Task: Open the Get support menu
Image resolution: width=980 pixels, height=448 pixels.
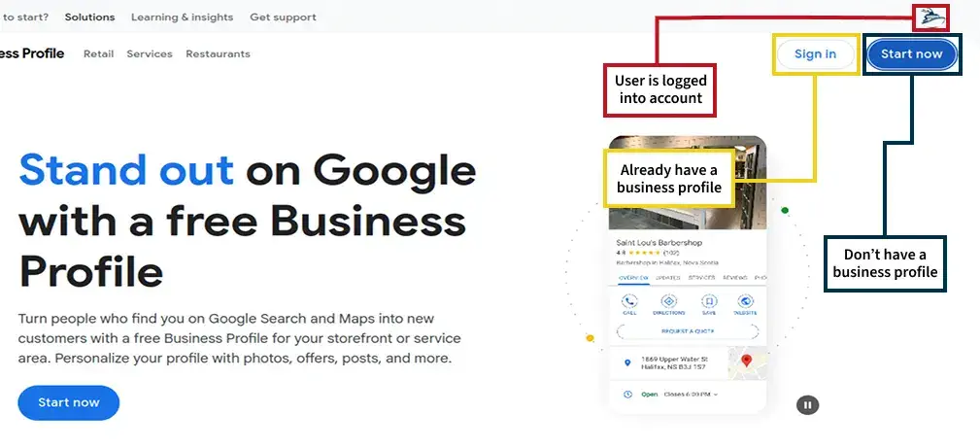Action: 283,17
